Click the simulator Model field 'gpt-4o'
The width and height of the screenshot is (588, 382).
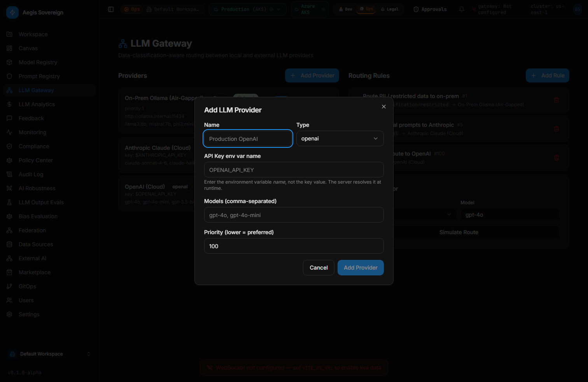510,214
